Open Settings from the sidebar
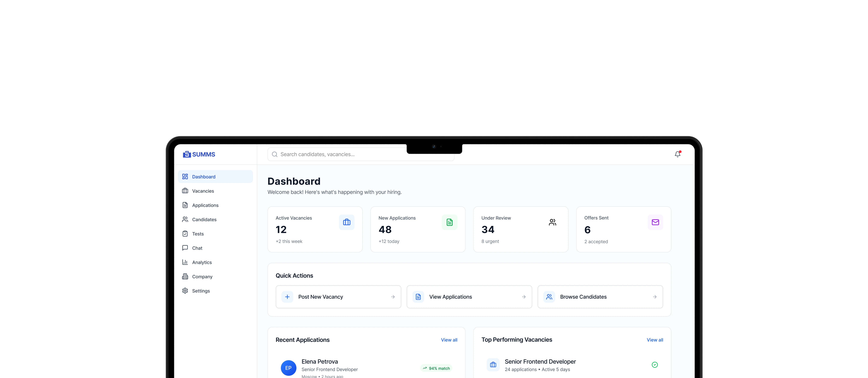Screen dimensions: 868x378 tap(215, 291)
